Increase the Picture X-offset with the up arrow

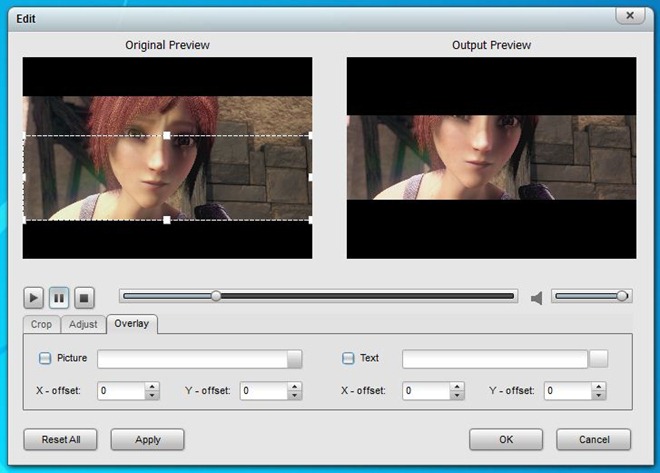152,386
